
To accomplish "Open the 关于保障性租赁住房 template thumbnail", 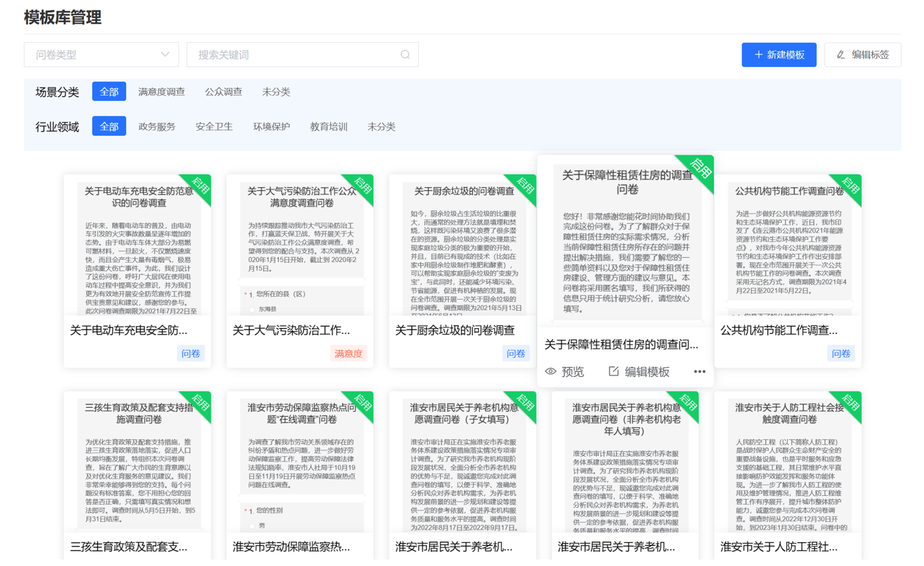I will [x=625, y=241].
